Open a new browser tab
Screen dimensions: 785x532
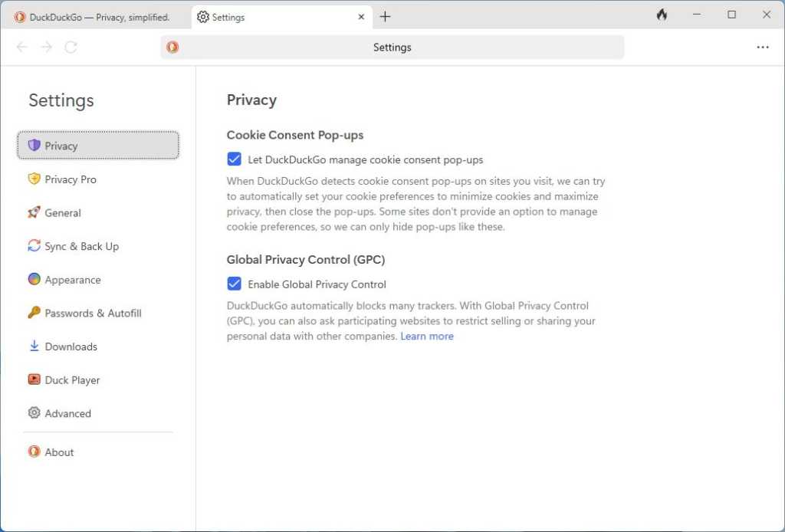coord(385,16)
